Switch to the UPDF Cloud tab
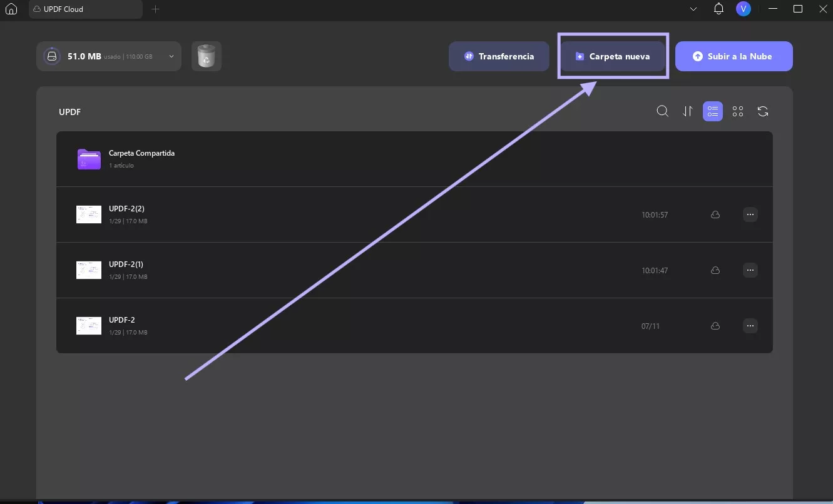 tap(86, 9)
